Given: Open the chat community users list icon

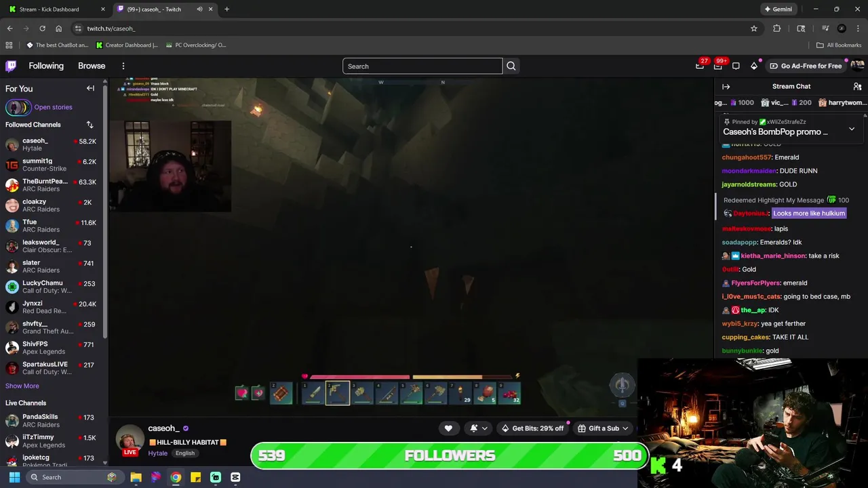Looking at the screenshot, I should pyautogui.click(x=857, y=87).
